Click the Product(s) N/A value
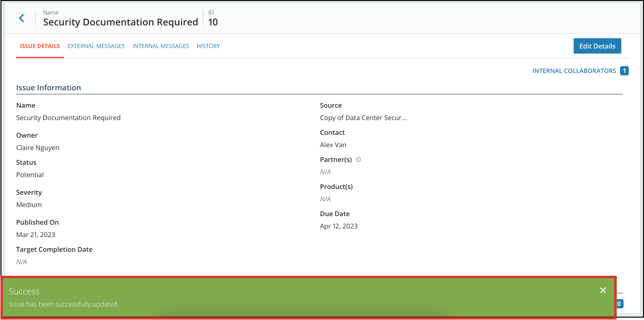Image resolution: width=644 pixels, height=320 pixels. coord(325,199)
